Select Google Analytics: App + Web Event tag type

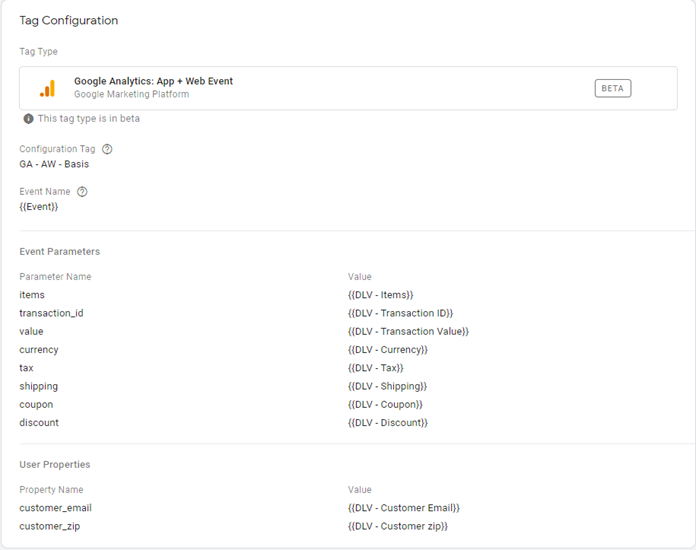click(x=348, y=88)
